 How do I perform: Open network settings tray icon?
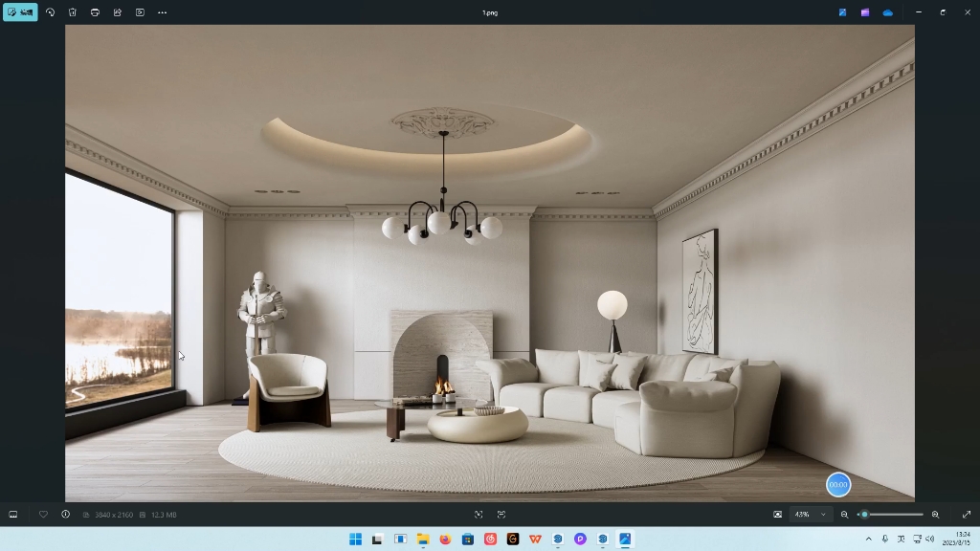coord(917,540)
